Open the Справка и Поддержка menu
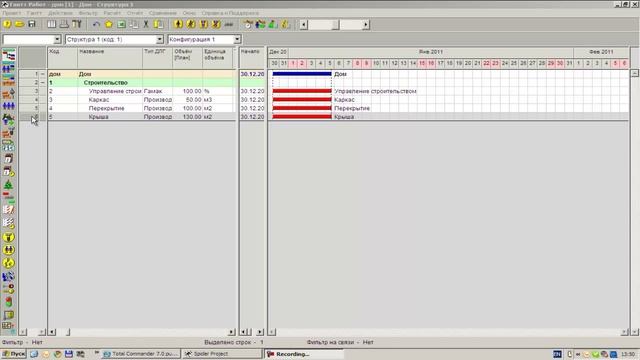 [230, 13]
